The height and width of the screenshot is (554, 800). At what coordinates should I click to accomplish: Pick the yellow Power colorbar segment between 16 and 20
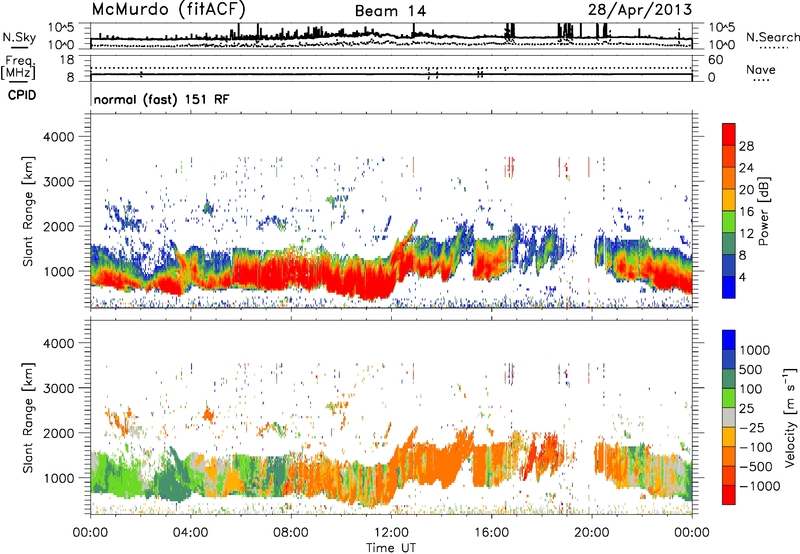pos(729,199)
